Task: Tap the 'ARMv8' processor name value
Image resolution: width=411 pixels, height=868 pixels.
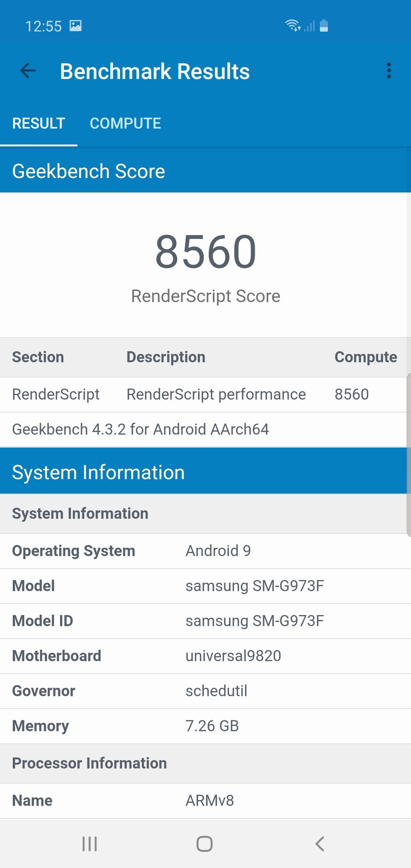Action: 210,801
